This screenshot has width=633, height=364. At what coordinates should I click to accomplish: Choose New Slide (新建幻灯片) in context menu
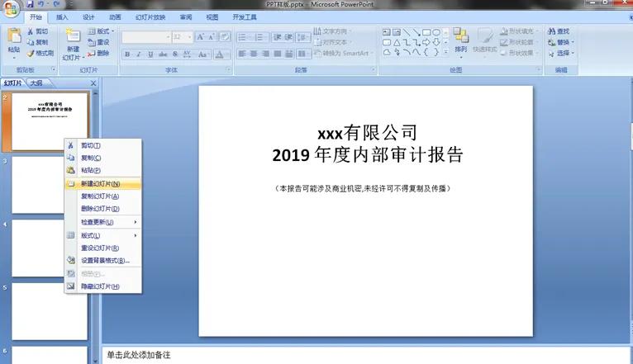(103, 184)
